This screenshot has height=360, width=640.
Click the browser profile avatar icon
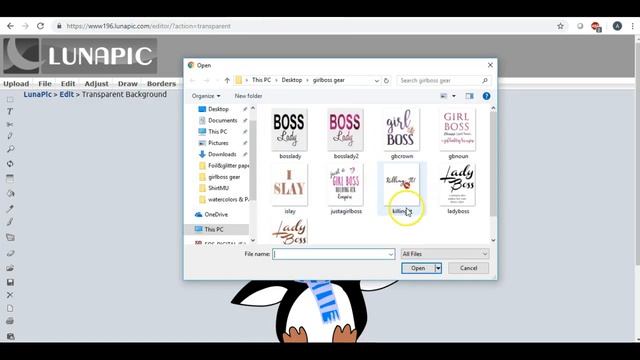coord(617,26)
